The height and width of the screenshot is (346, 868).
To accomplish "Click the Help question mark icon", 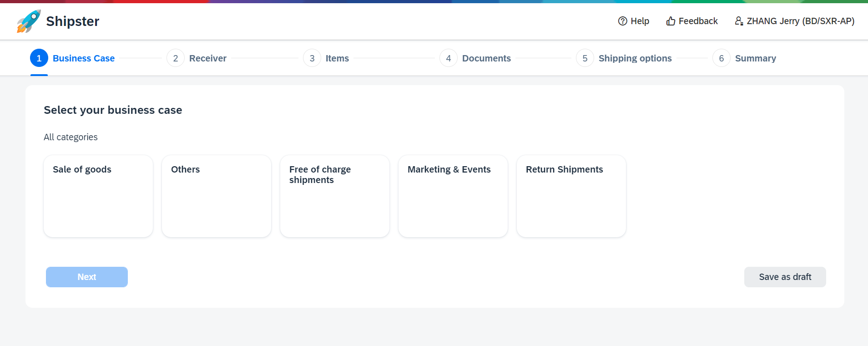I will click(x=622, y=21).
